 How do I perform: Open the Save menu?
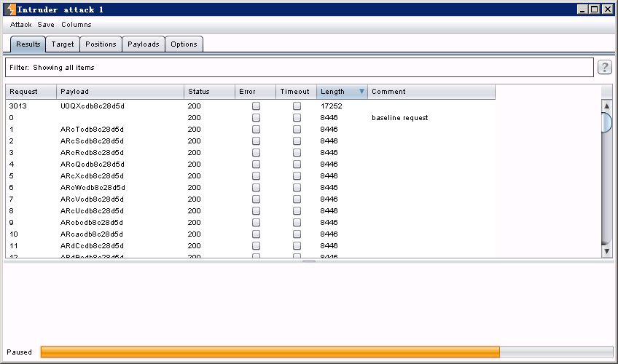[x=46, y=25]
